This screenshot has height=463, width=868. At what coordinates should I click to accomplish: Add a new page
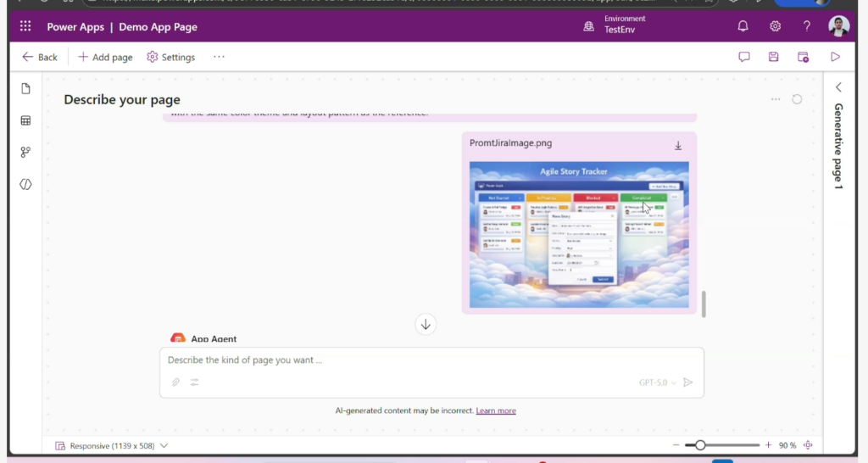coord(105,57)
